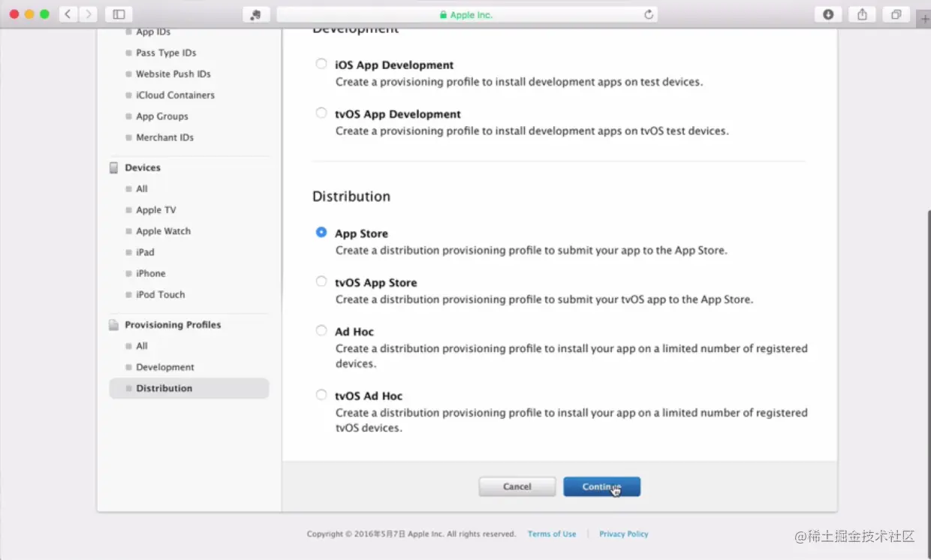
Task: Go forward with Safari's forward arrow
Action: tap(88, 14)
